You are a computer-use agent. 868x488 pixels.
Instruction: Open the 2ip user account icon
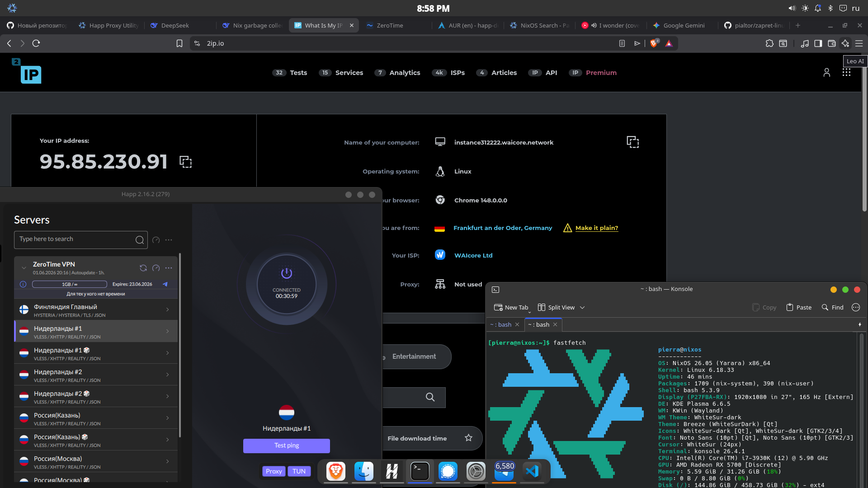[x=827, y=73]
